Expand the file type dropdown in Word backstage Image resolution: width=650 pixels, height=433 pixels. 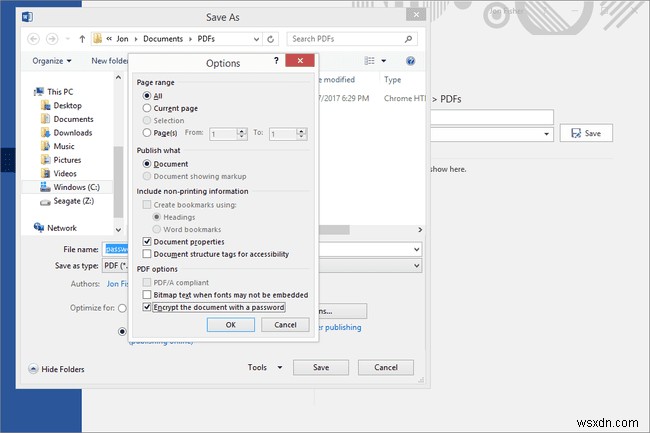[546, 134]
